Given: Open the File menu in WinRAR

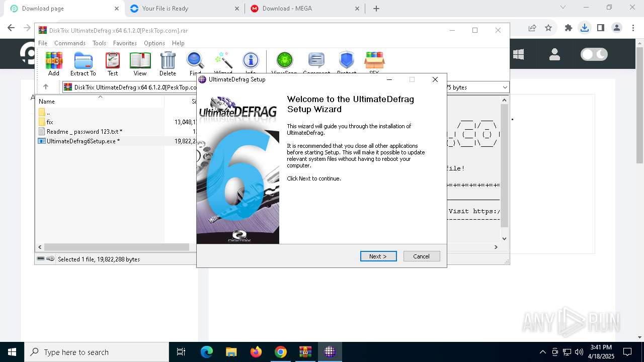Looking at the screenshot, I should coord(43,43).
